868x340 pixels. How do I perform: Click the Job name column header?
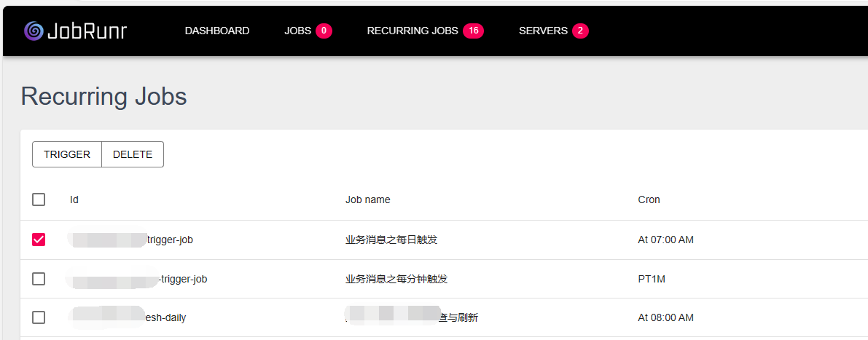tap(367, 199)
